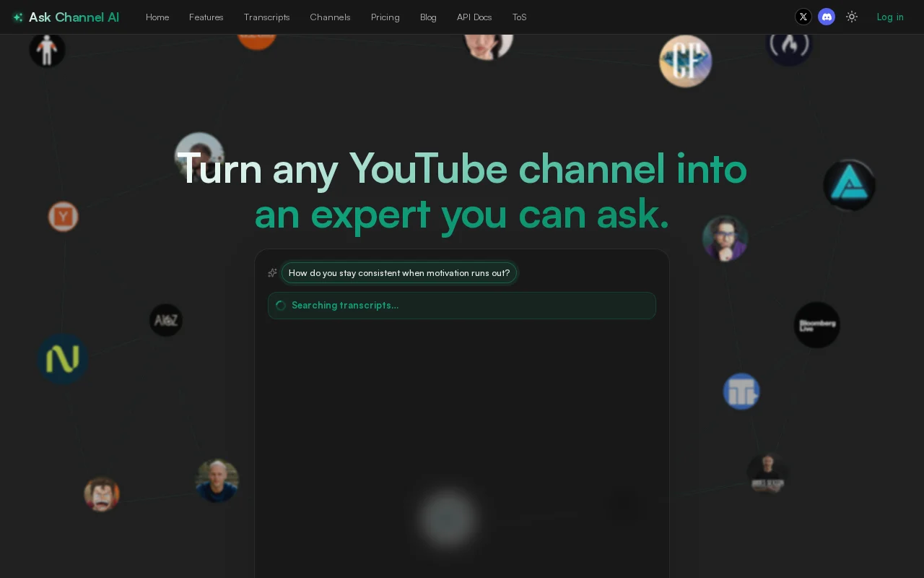Select the teal triangle logo channel avatar
This screenshot has width=924, height=578.
coord(850,185)
